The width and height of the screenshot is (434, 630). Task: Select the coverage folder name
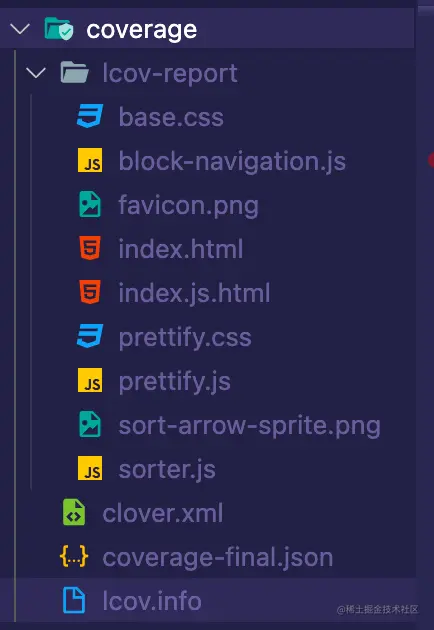[141, 30]
